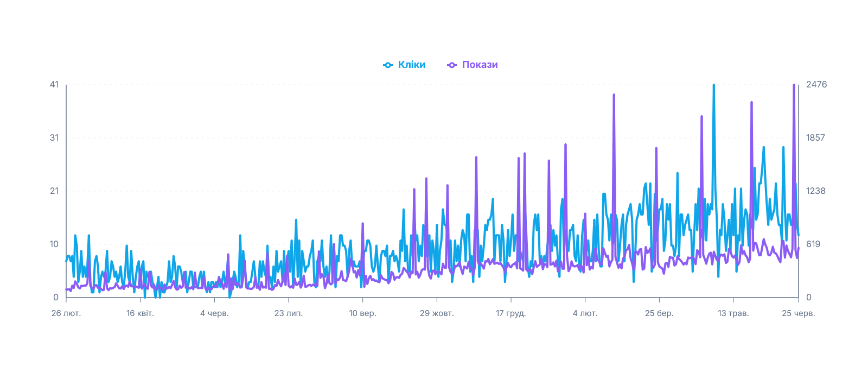Image resolution: width=868 pixels, height=391 pixels.
Task: Select the 17 груд. date label
Action: (x=511, y=313)
